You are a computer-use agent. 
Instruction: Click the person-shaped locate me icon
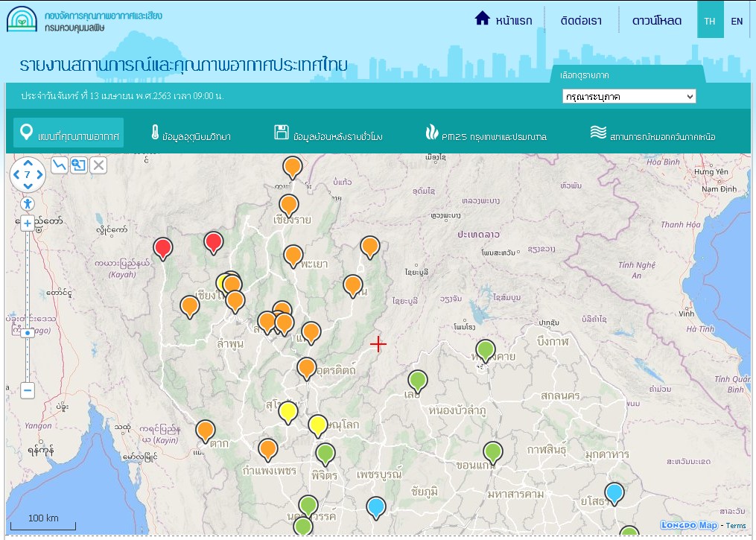coord(28,203)
